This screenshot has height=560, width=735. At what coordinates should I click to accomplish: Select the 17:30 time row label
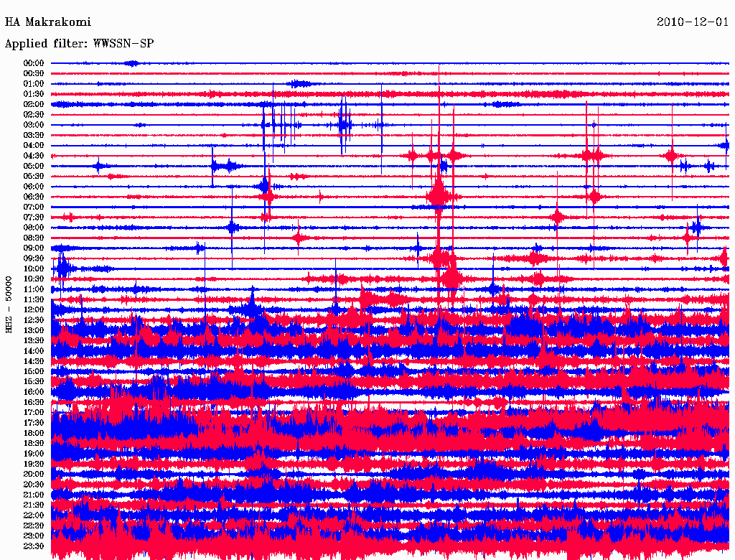[34, 423]
